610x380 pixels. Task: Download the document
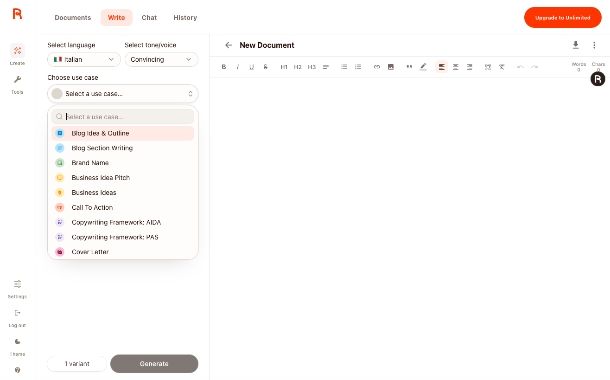(x=576, y=45)
